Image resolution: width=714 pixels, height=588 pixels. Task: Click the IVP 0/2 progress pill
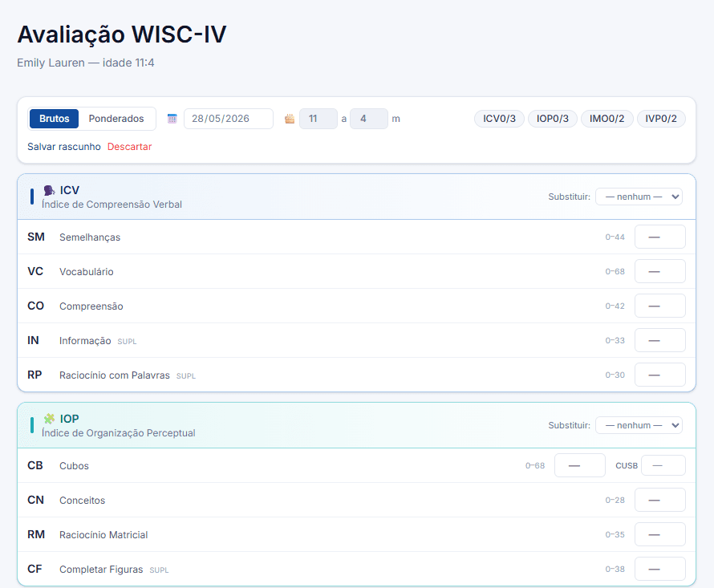coord(661,119)
